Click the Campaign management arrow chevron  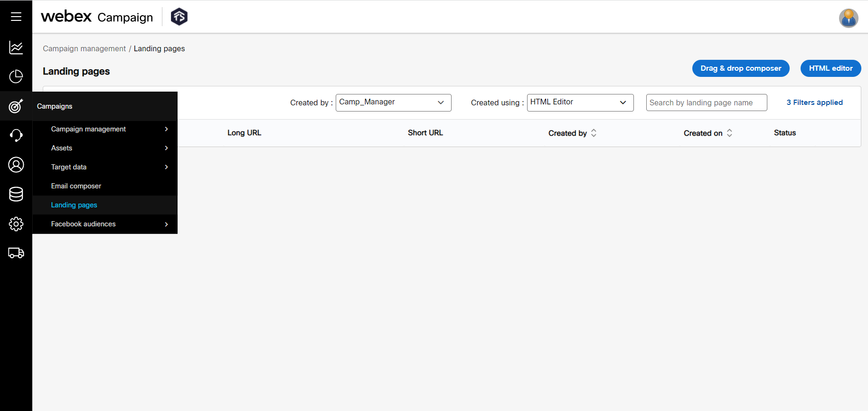(x=166, y=129)
